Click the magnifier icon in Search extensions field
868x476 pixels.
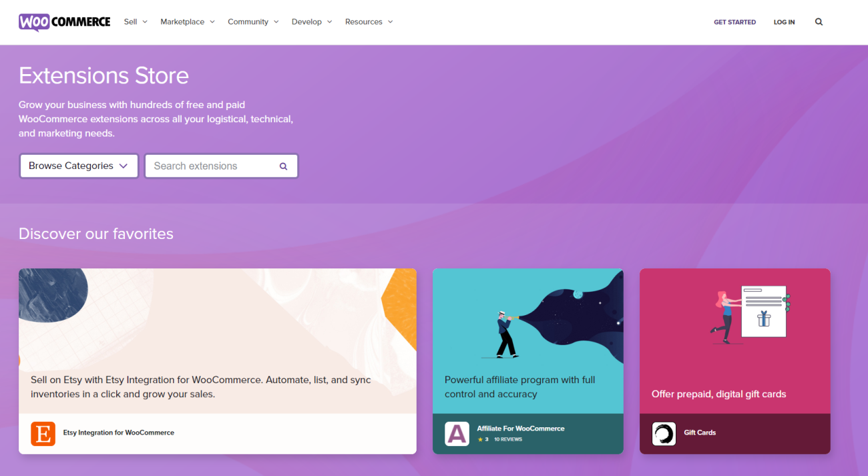click(283, 166)
